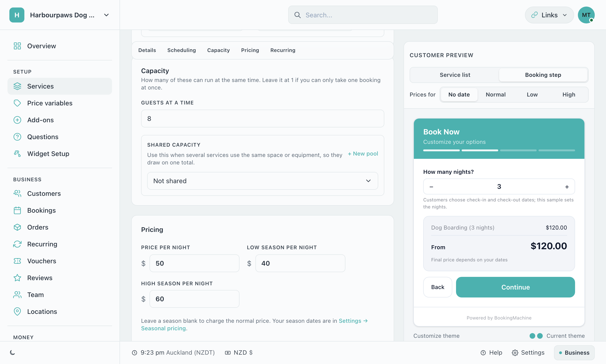Click the Add-ons plus-circle icon
This screenshot has width=606, height=364.
point(17,120)
